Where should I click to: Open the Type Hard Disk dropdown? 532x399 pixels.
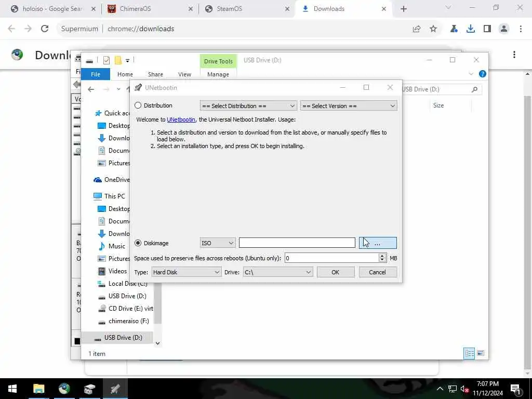click(186, 272)
